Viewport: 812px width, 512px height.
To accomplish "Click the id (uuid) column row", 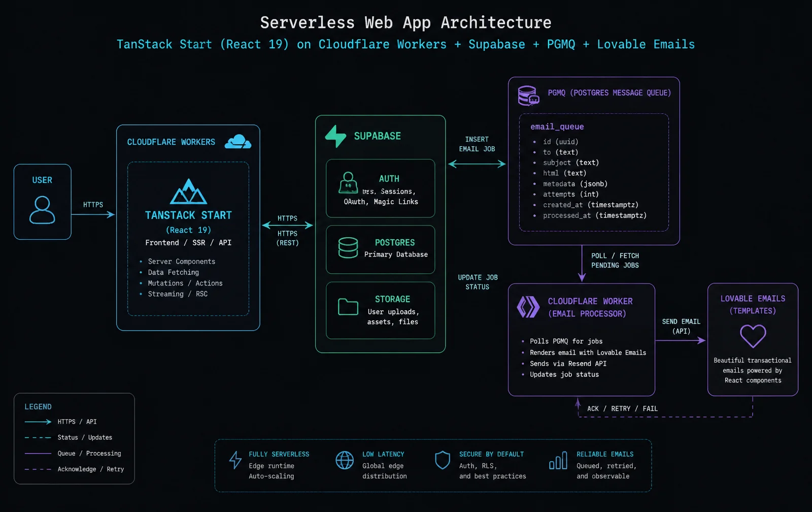I will coord(561,142).
